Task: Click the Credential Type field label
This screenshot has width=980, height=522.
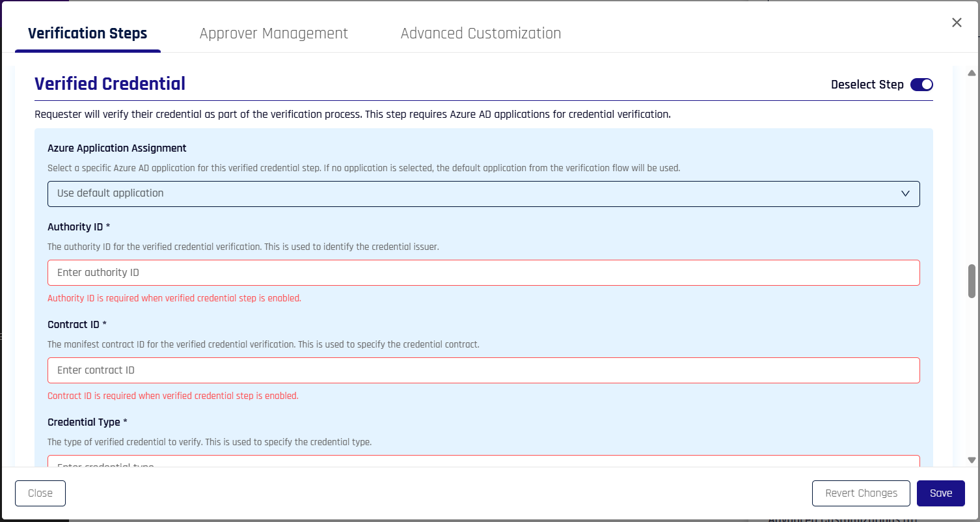Action: (87, 422)
